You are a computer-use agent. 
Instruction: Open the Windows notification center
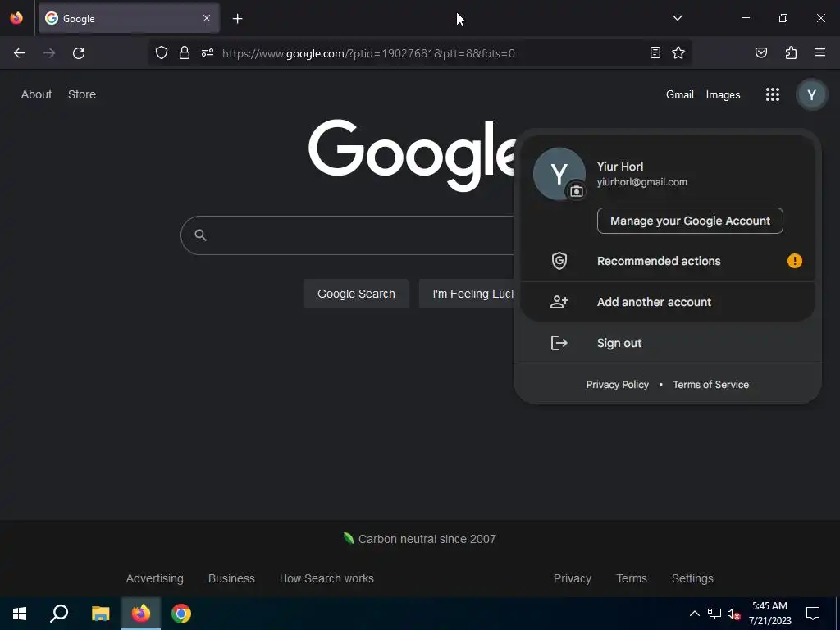coord(813,614)
